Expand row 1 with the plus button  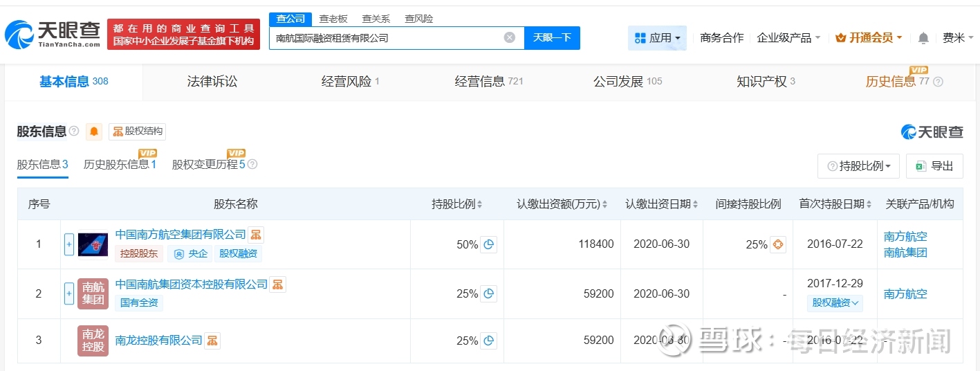(x=69, y=244)
